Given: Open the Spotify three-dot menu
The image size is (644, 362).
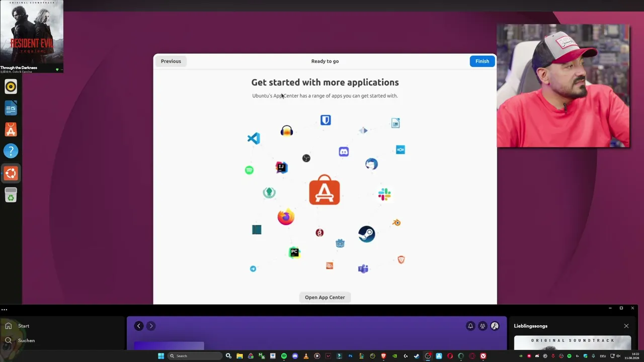Looking at the screenshot, I should point(4,310).
